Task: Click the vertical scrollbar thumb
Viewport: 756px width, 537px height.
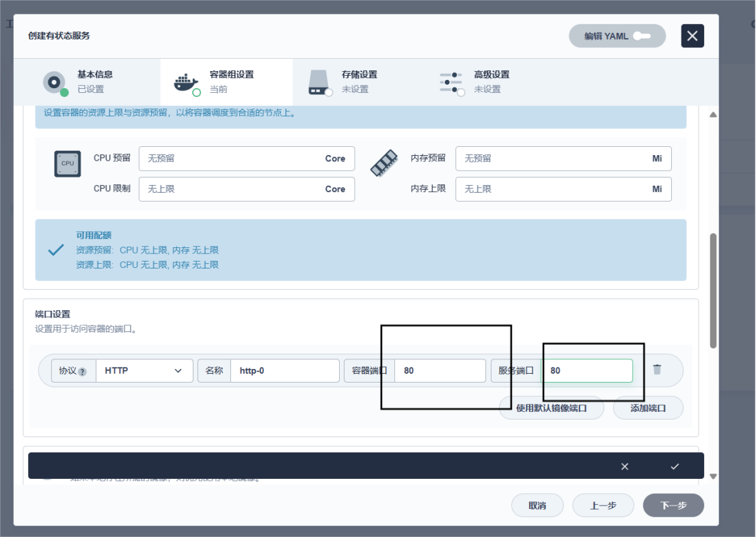Action: click(x=713, y=290)
